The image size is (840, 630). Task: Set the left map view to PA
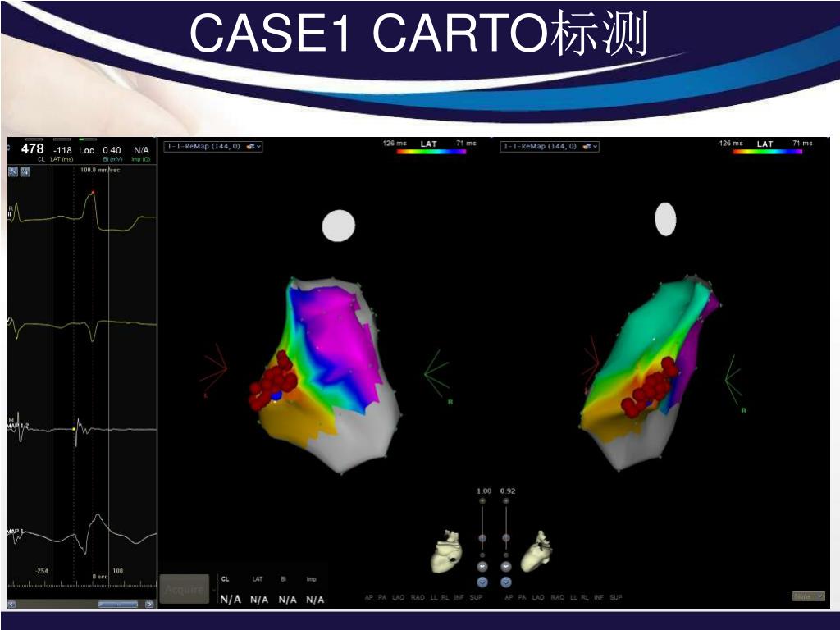tap(382, 597)
